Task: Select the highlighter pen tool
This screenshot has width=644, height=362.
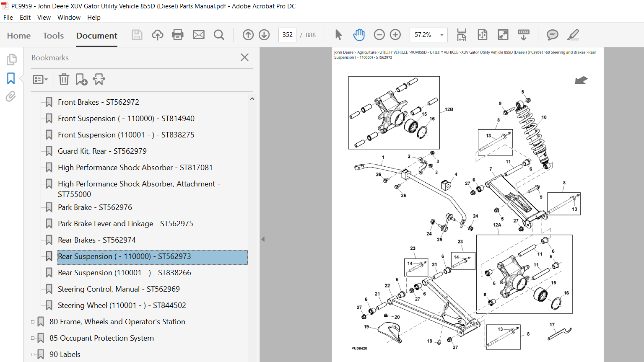Action: [x=573, y=35]
